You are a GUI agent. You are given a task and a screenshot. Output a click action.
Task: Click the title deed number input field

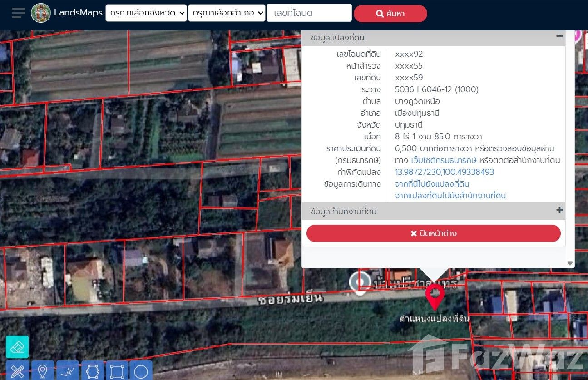coord(309,13)
